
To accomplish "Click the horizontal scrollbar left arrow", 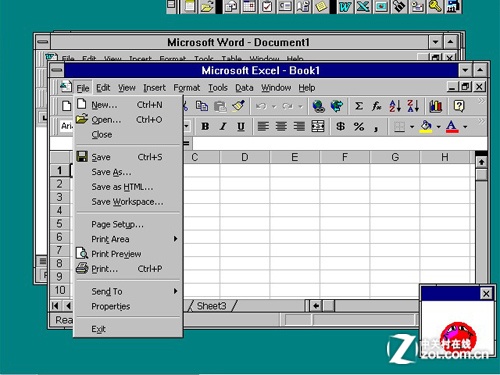I will click(316, 305).
